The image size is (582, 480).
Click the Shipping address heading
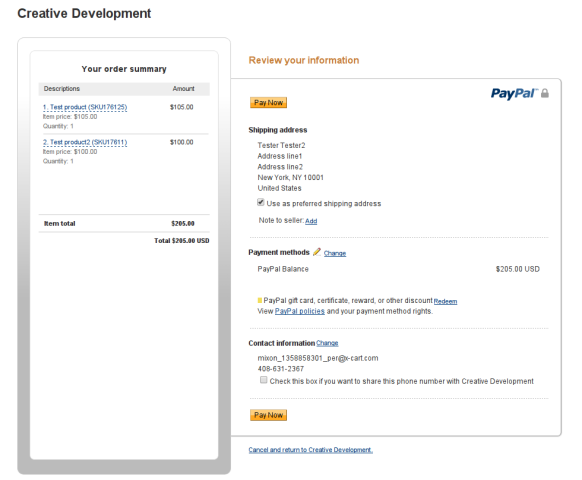[x=278, y=130]
